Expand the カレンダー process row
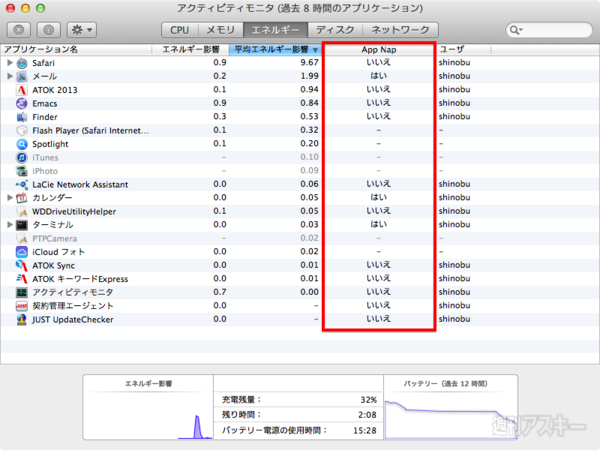The image size is (600, 450). click(10, 198)
